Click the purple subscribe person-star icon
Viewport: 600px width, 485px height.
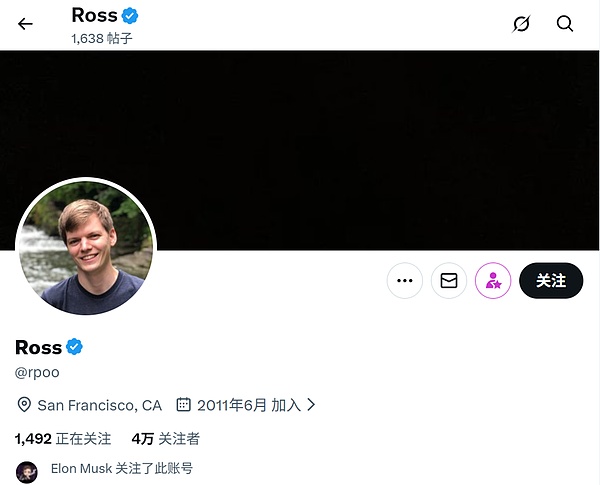point(493,281)
